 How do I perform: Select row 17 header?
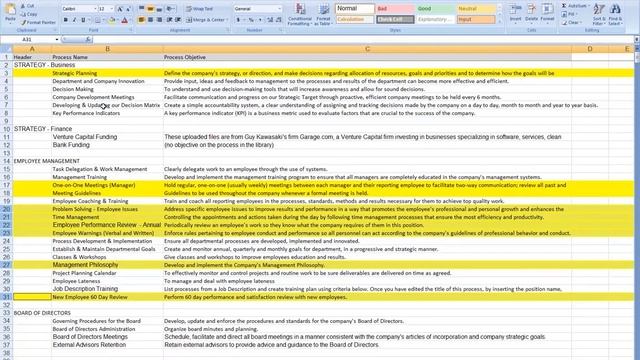click(6, 185)
